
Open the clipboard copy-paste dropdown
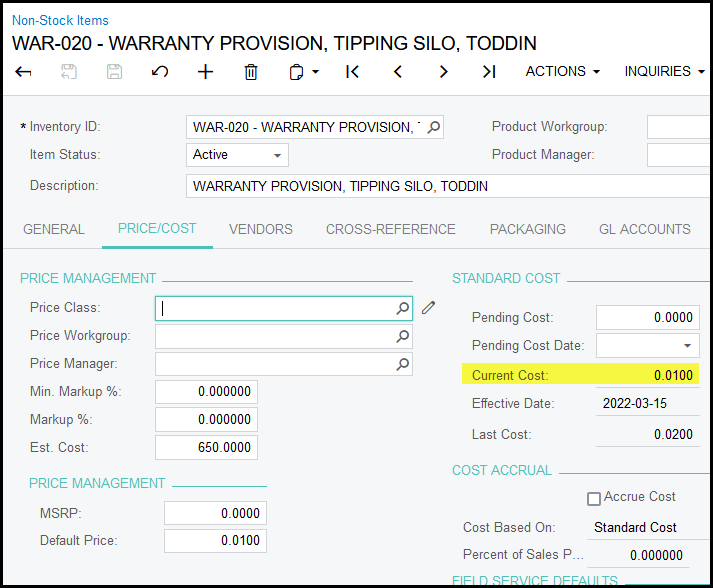(303, 72)
